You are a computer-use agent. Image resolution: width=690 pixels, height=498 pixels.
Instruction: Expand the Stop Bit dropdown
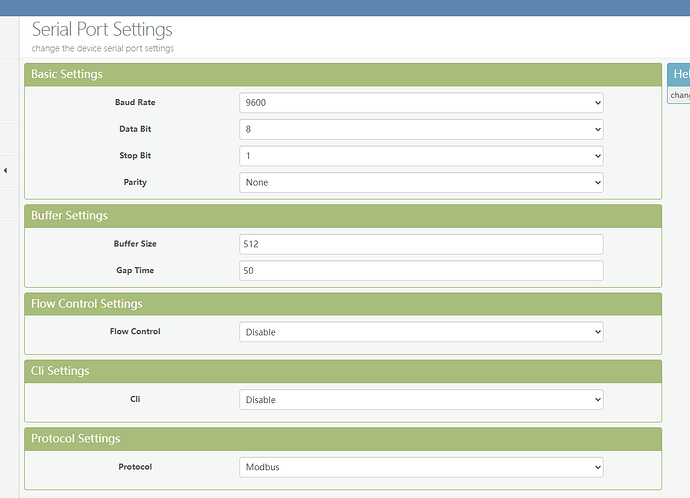coord(421,156)
